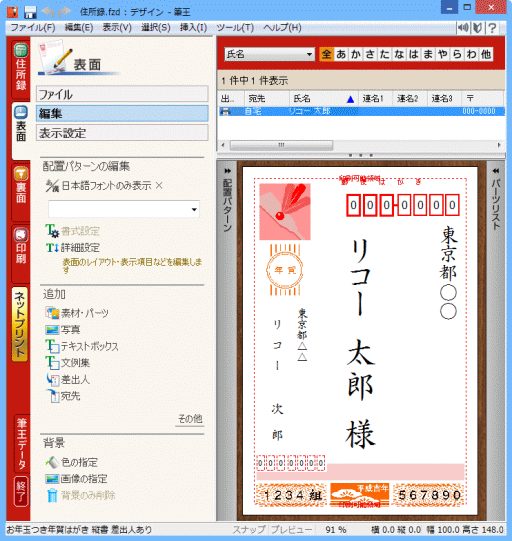
Task: Sort by the 宛先 column header
Action: coord(267,99)
